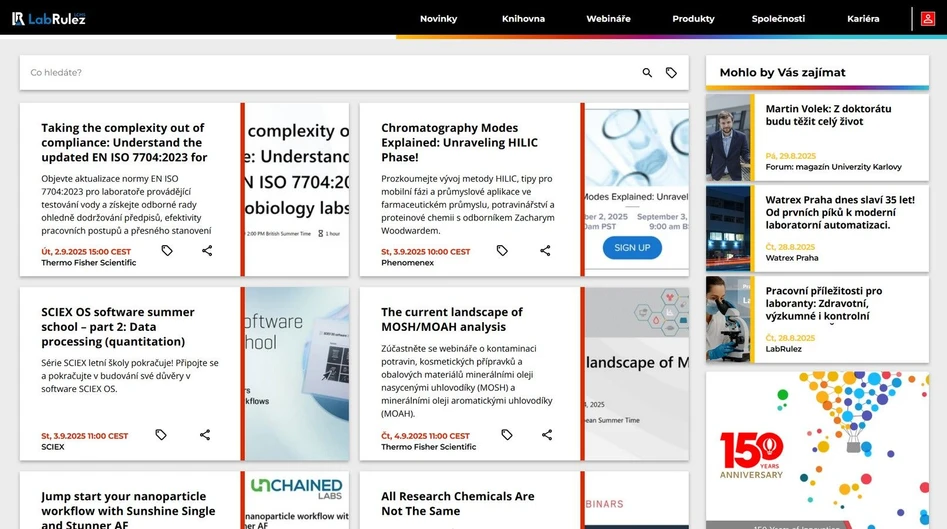Open the Knihovna menu
This screenshot has width=947, height=529.
pos(523,19)
